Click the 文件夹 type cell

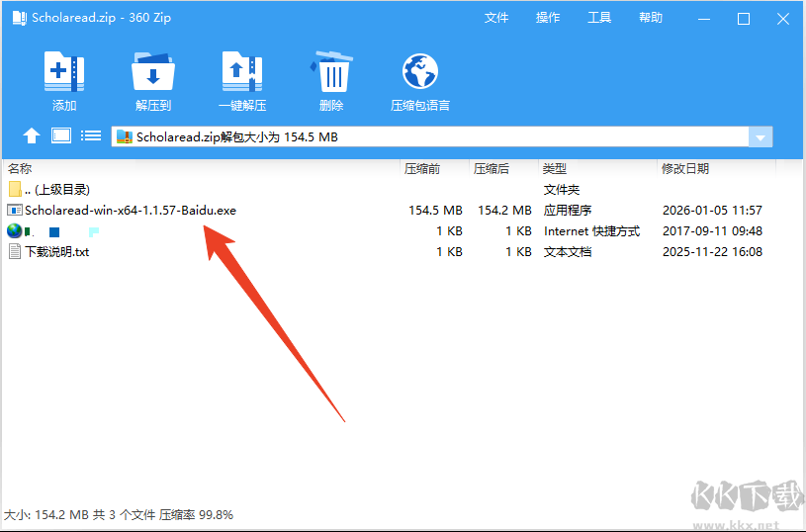562,190
